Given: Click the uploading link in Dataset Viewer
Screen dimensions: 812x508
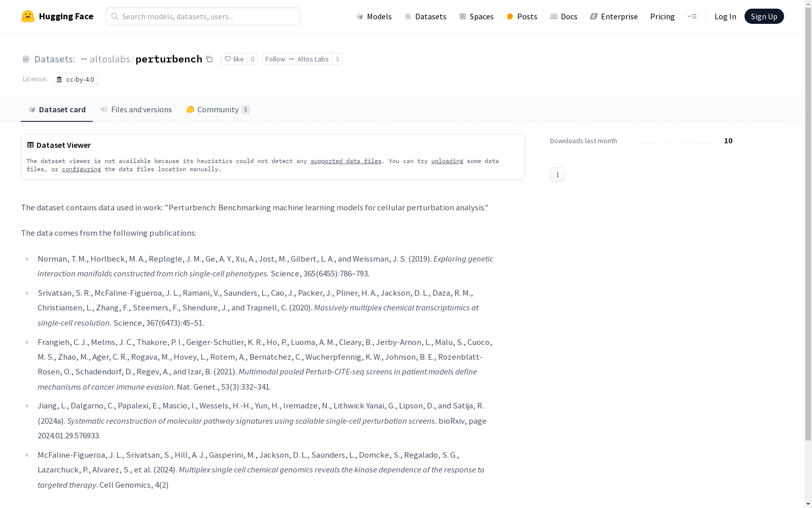Looking at the screenshot, I should click(447, 161).
